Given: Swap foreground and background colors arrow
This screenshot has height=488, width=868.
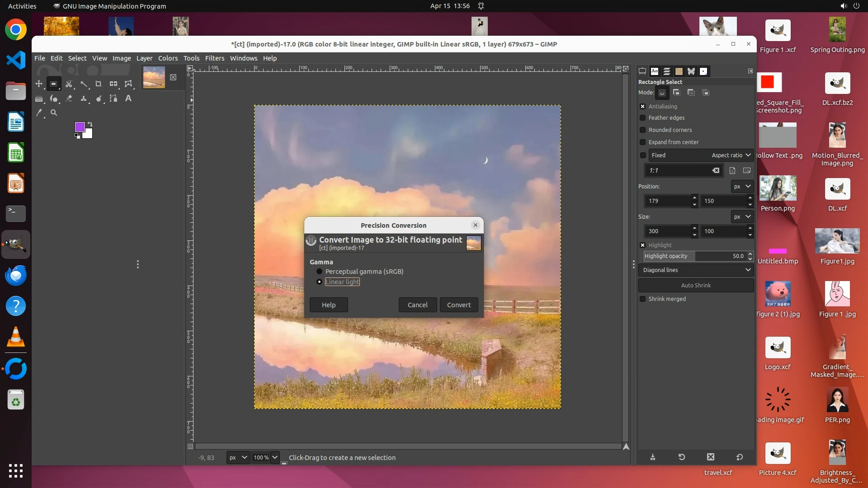Looking at the screenshot, I should coord(90,124).
